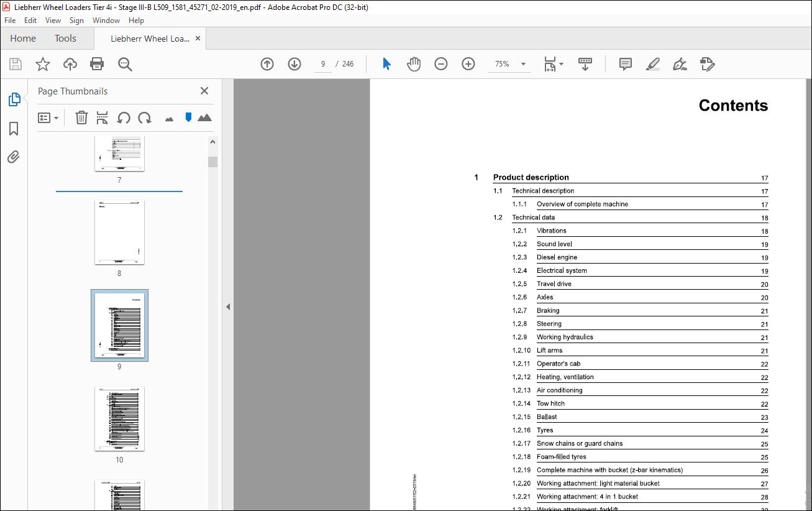
Task: Select the page 8 thumbnail
Action: pyautogui.click(x=119, y=232)
